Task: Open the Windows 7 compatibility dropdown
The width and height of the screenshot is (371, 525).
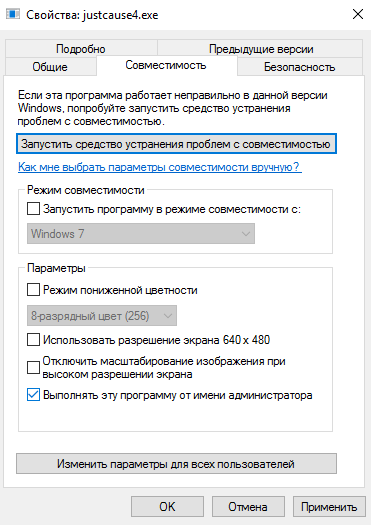Action: (141, 234)
